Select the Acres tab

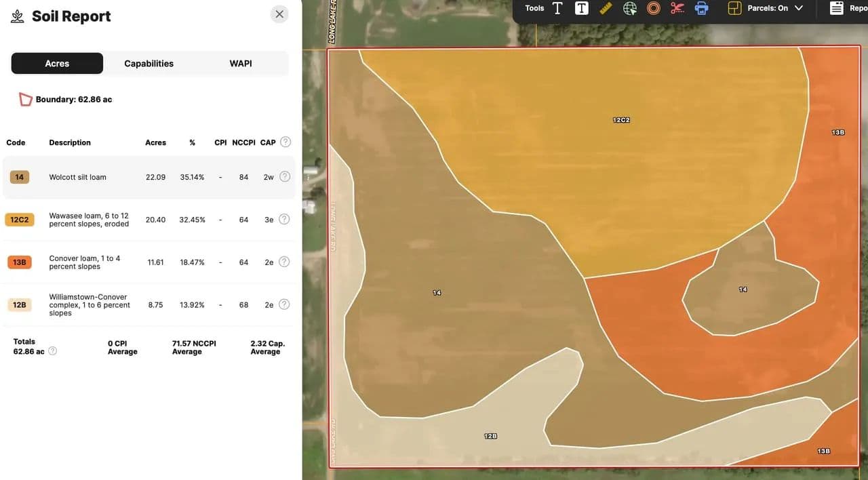(57, 64)
